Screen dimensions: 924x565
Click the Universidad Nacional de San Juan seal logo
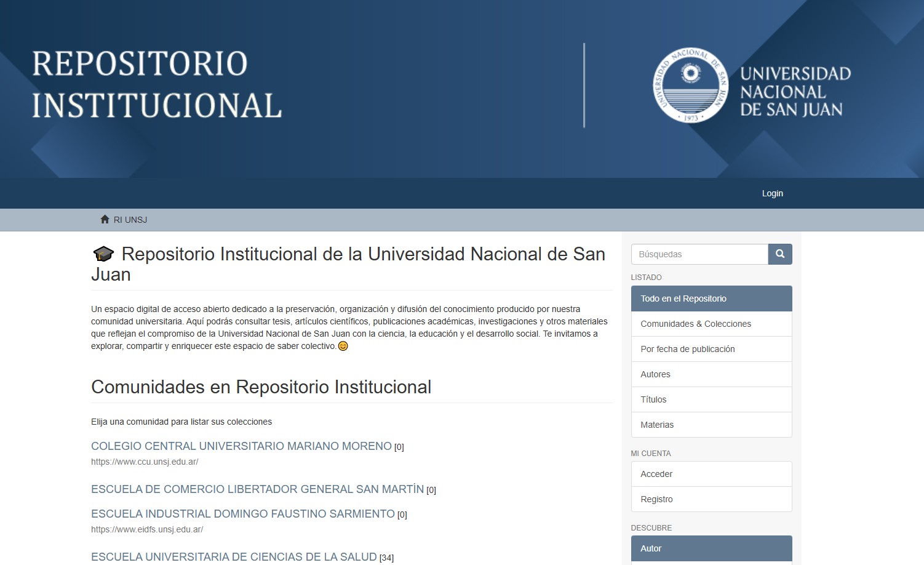click(690, 86)
